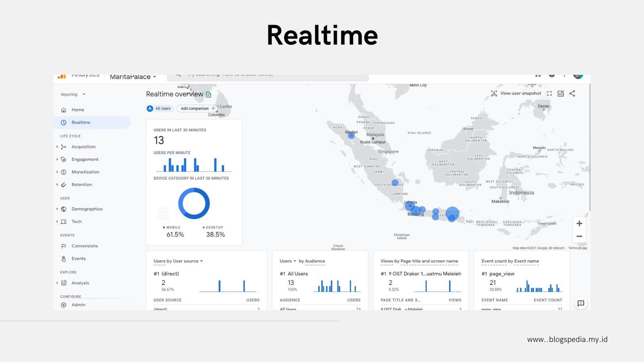644x362 pixels.
Task: Click the green verified check icon
Action: pos(209,95)
